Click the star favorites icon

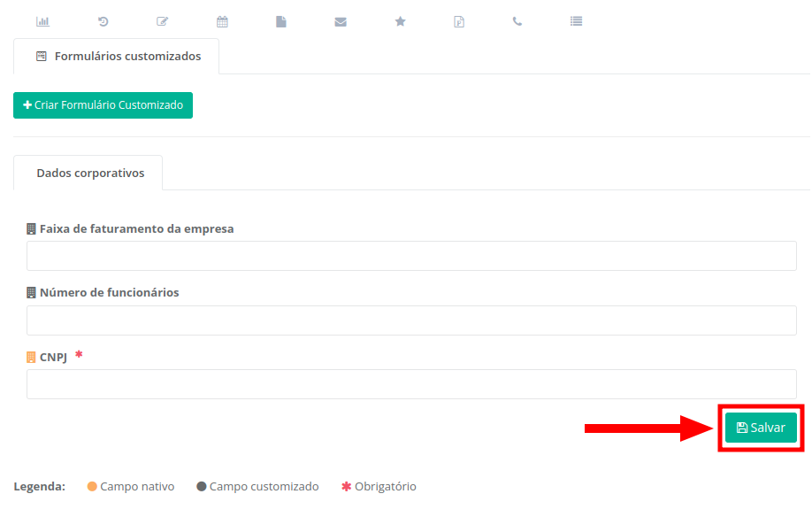coord(400,21)
